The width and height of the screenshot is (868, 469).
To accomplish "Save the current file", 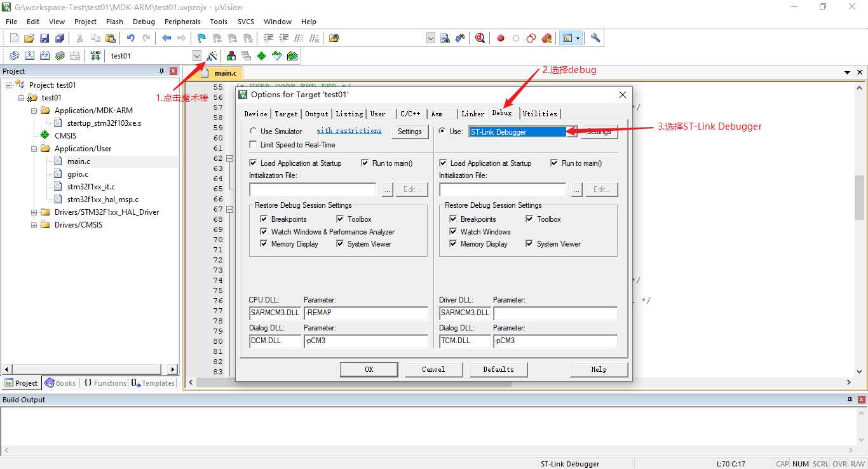I will click(x=44, y=38).
